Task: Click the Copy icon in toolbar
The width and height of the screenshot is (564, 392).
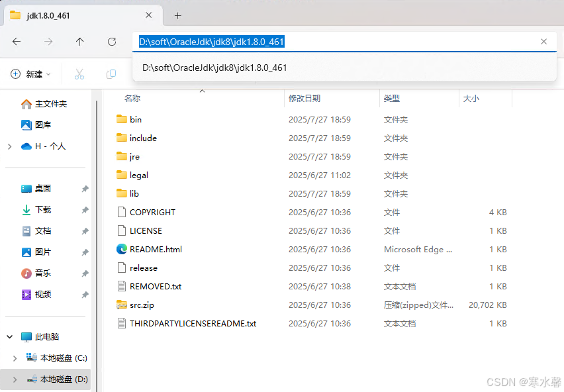Action: [x=111, y=74]
